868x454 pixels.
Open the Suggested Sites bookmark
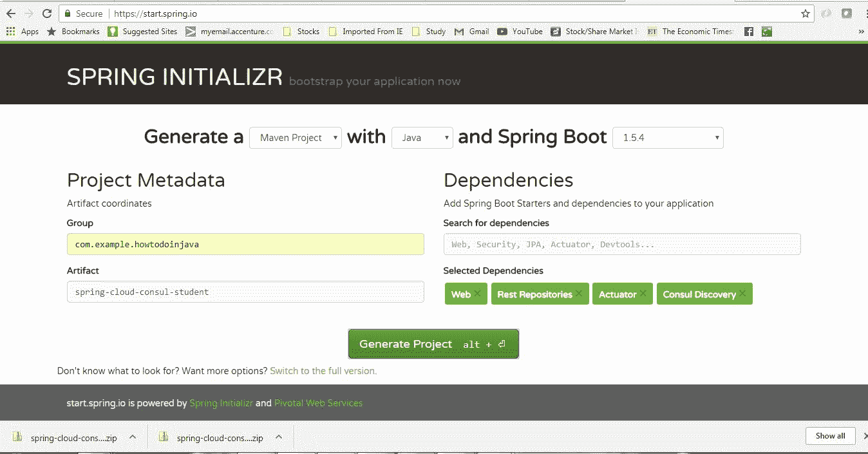pos(142,31)
